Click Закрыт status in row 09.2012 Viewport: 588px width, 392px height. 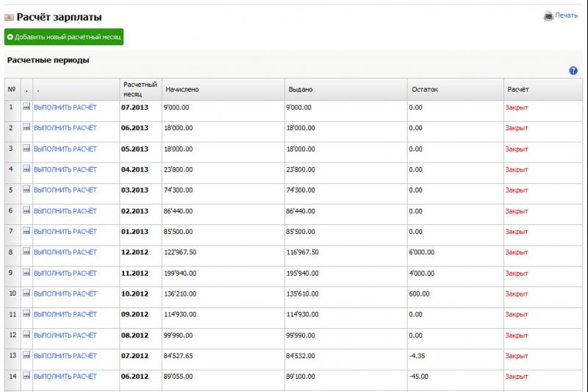click(x=517, y=315)
